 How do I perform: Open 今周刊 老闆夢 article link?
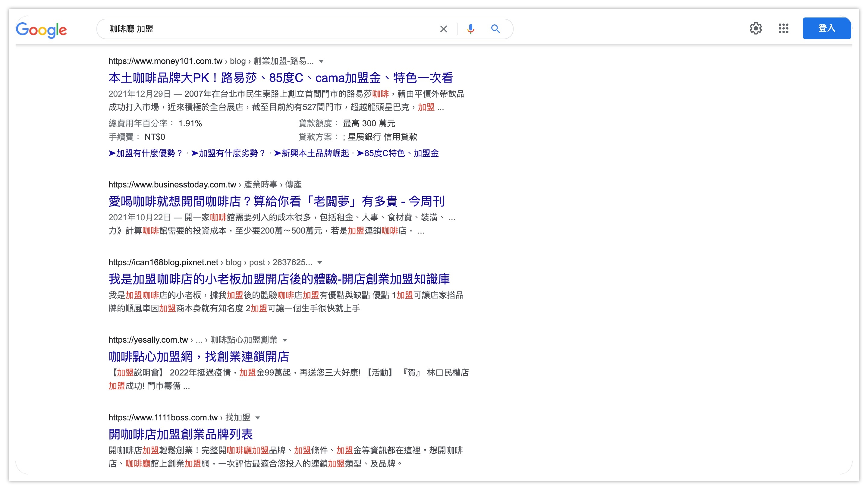click(276, 202)
